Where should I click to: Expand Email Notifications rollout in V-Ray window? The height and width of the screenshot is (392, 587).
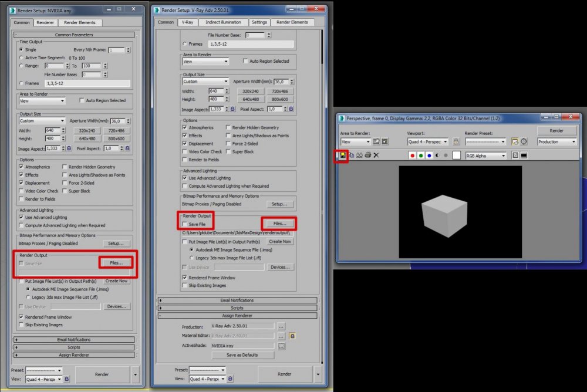pyautogui.click(x=237, y=300)
